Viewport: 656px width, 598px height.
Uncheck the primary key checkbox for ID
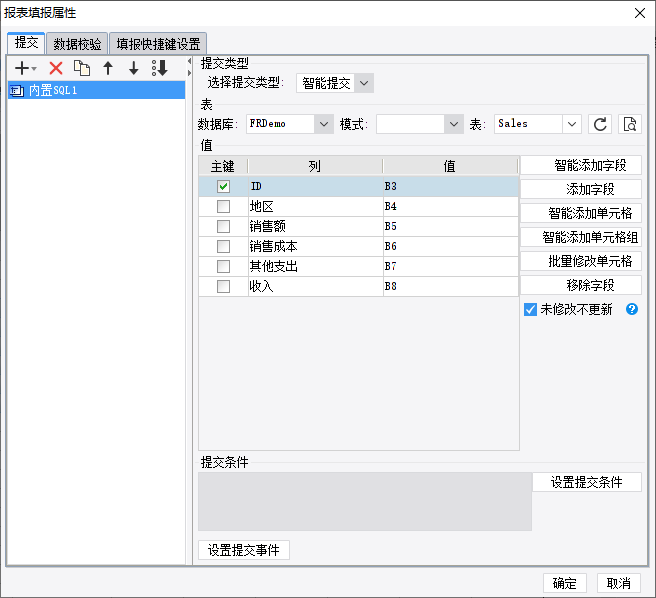[223, 186]
